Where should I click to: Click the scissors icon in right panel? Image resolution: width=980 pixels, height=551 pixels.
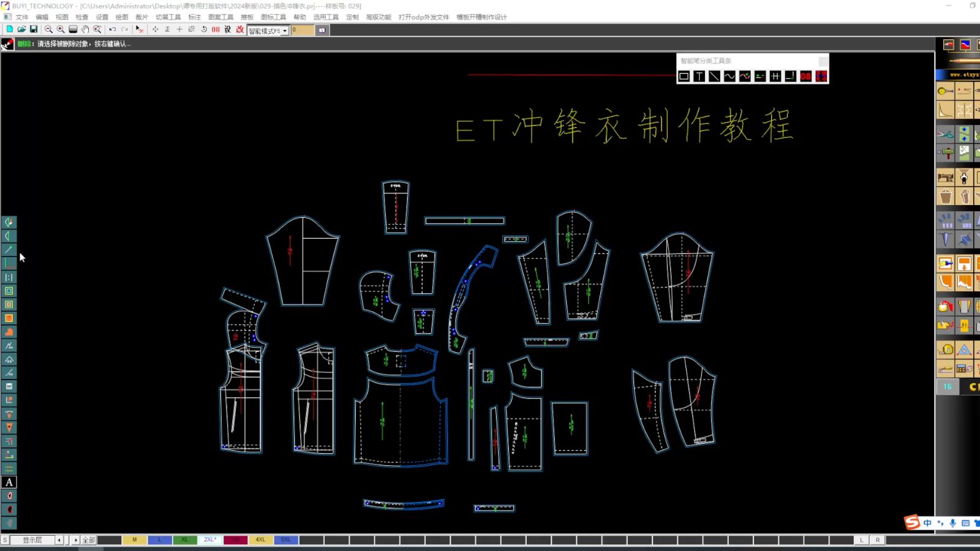pos(946,134)
